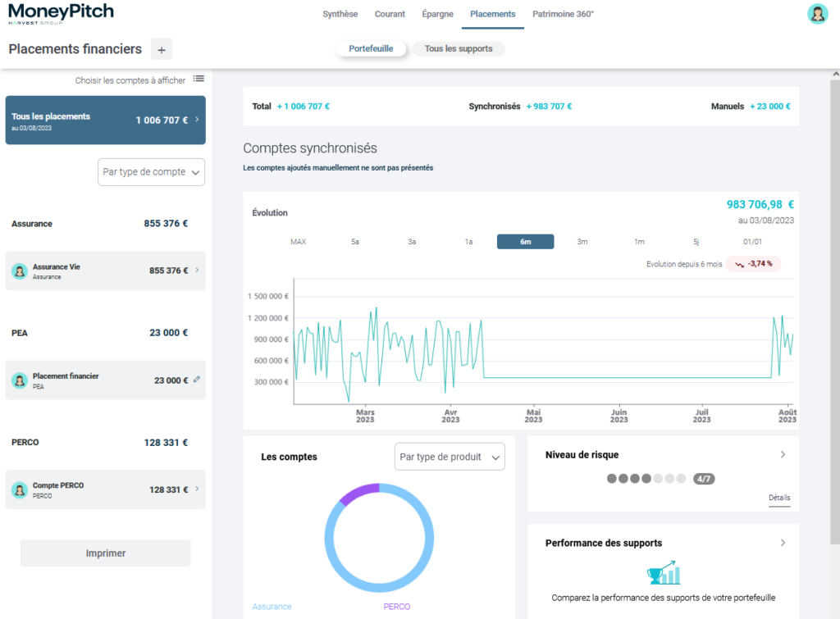
Task: Click the Imprimer button
Action: pos(106,553)
